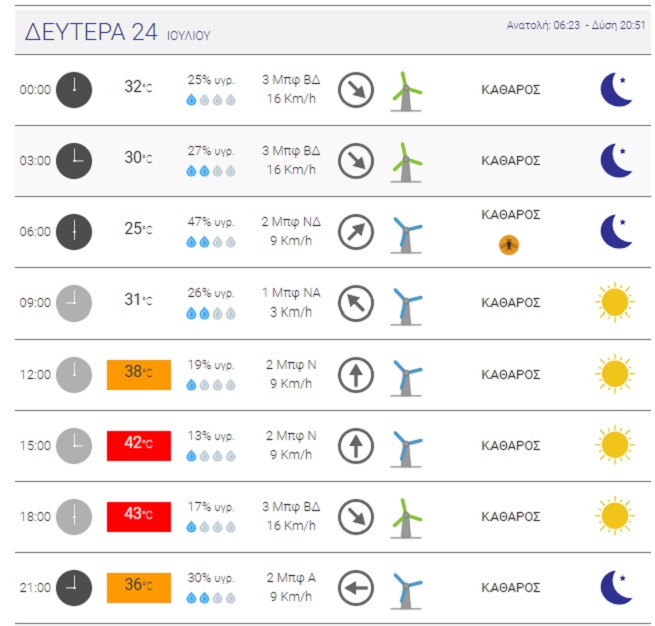Click the green wind turbine at 18:00
This screenshot has width=655, height=626.
[x=406, y=518]
